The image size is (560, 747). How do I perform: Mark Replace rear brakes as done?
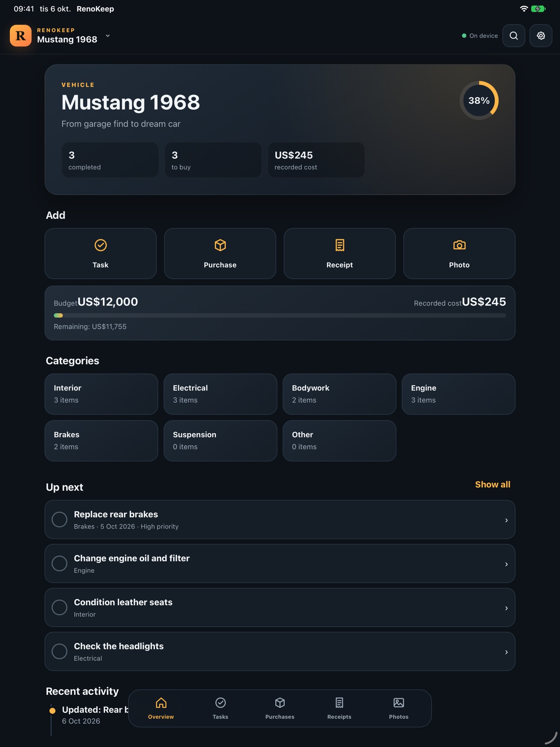pyautogui.click(x=59, y=519)
